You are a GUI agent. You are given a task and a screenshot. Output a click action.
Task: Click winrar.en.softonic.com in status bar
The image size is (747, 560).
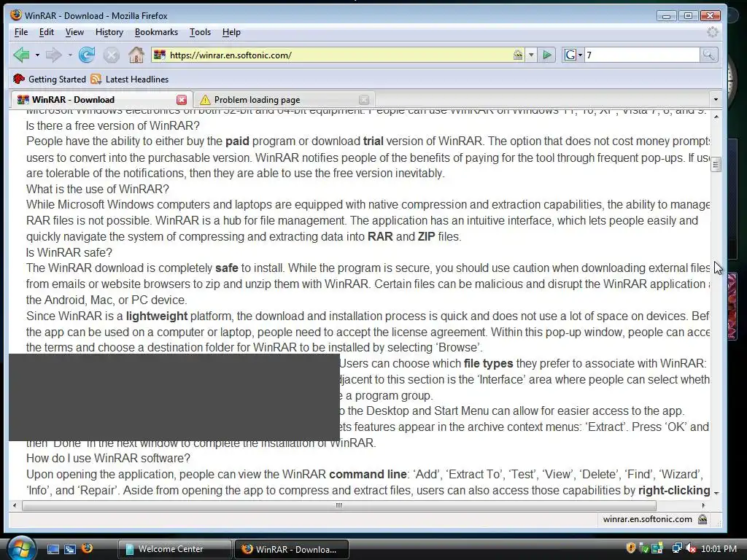(648, 519)
